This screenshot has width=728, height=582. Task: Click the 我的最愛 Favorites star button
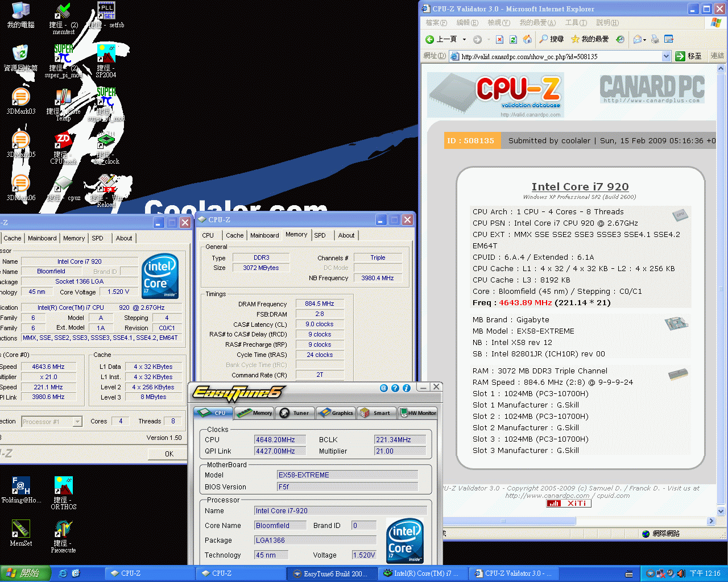click(x=590, y=39)
